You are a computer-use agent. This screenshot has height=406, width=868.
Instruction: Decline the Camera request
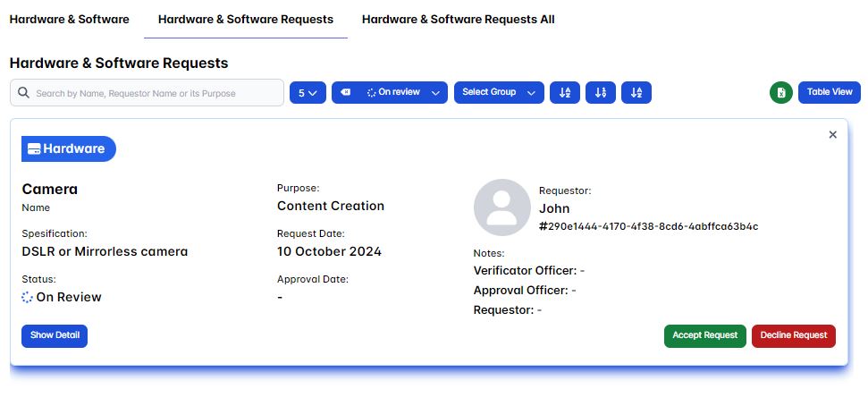click(793, 335)
